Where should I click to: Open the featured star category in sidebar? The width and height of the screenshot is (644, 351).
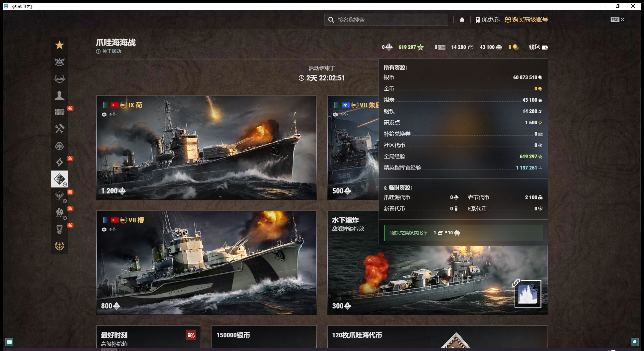coord(60,45)
